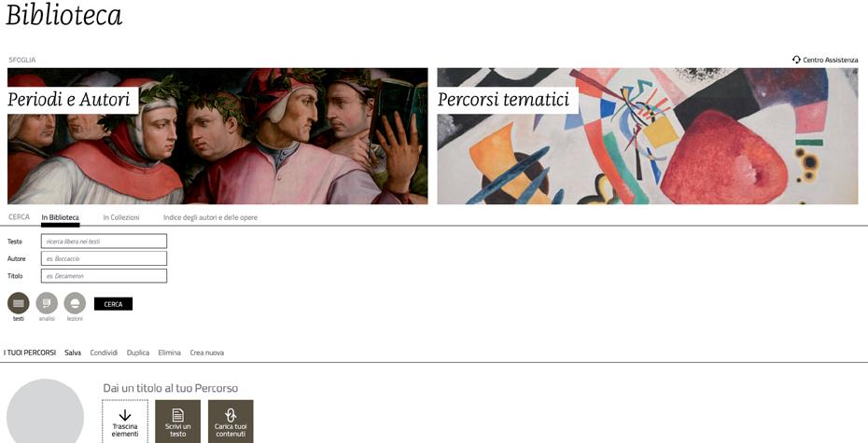
Task: Toggle the testi filter icon
Action: pyautogui.click(x=19, y=303)
